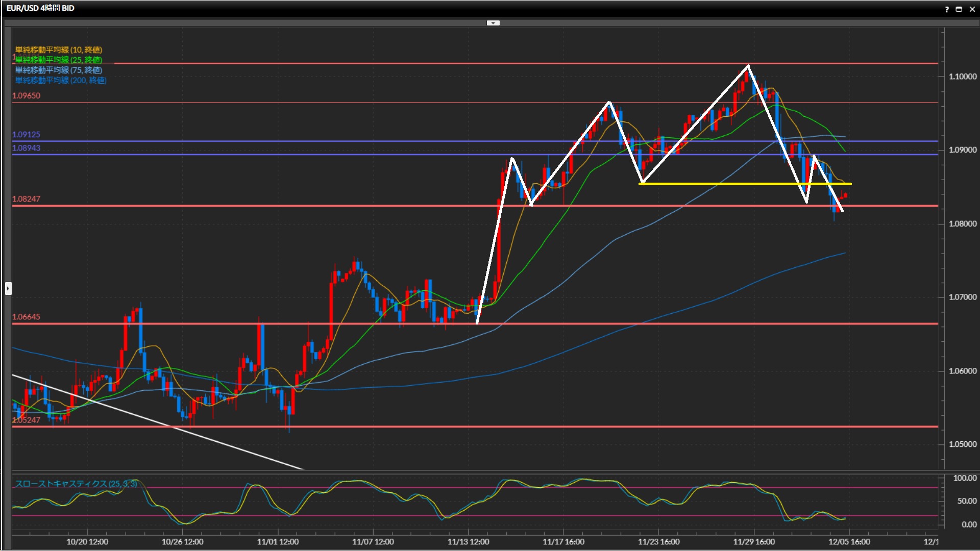Maximize the EUR/USD chart window
980x551 pixels.
coord(959,9)
